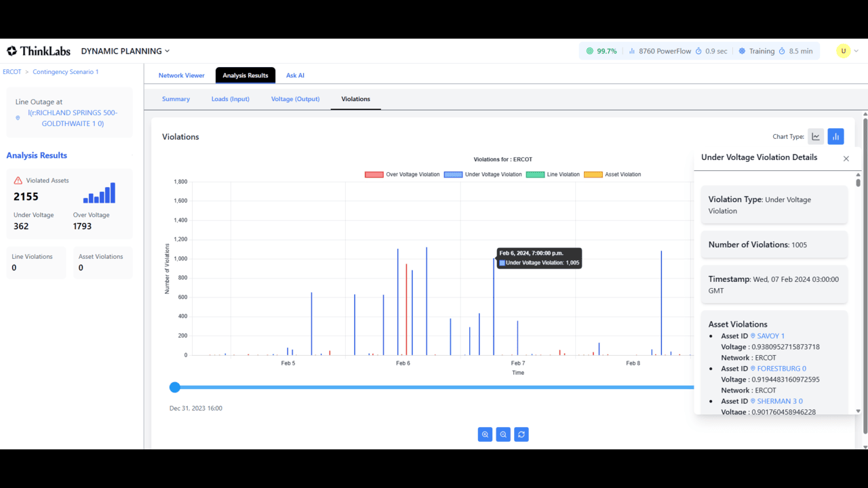
Task: Open Loads (Input) sub-tab
Action: [x=231, y=99]
